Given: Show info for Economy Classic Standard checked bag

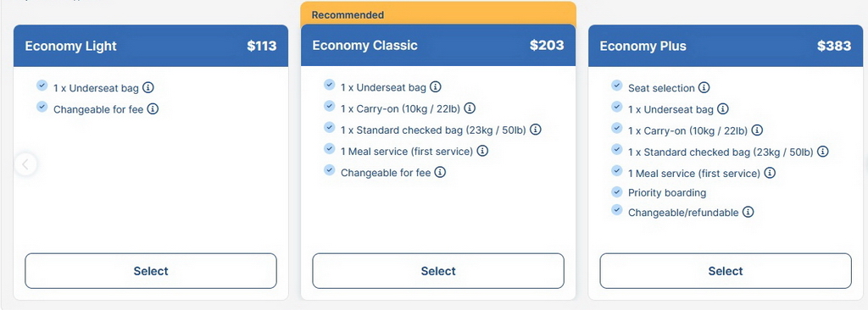Looking at the screenshot, I should point(536,130).
